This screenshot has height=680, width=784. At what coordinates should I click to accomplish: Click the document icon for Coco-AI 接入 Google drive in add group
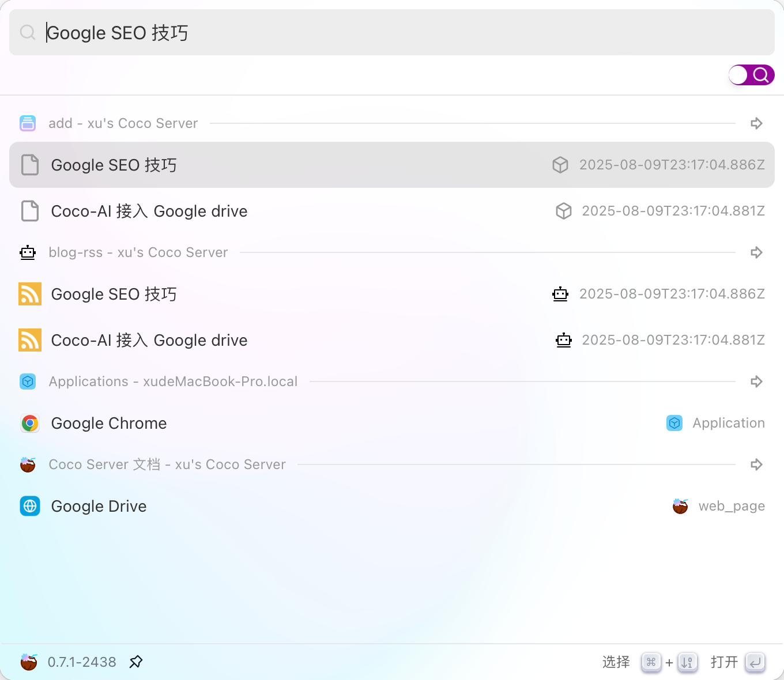point(30,211)
